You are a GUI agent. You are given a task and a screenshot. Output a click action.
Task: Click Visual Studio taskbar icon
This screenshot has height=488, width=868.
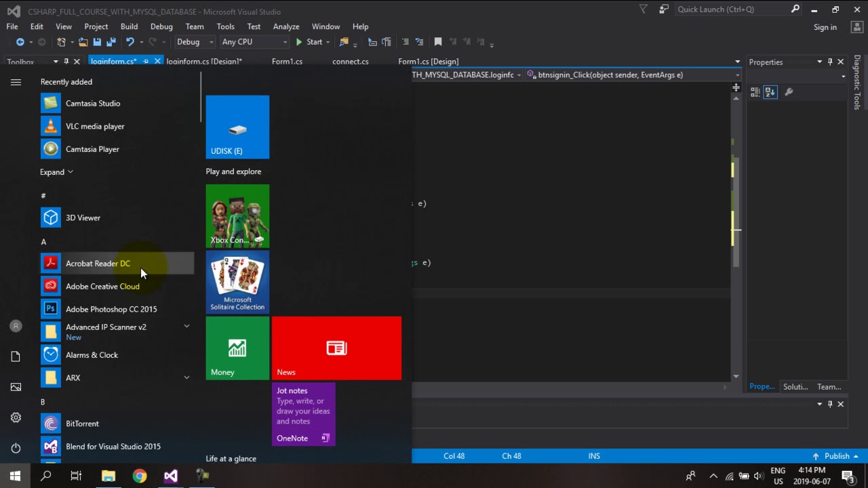point(171,476)
